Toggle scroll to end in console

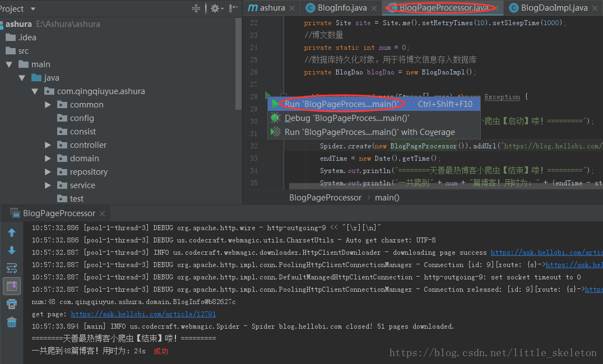(12, 286)
